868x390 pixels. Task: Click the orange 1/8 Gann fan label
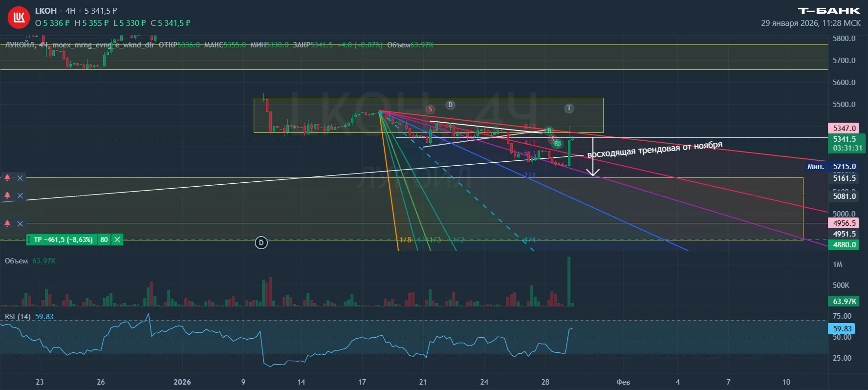tap(406, 240)
